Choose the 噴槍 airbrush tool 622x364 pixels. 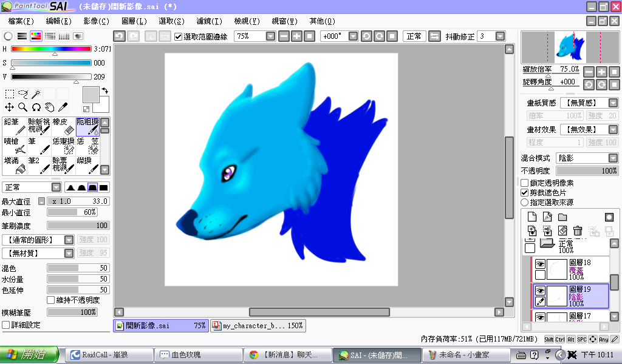coord(15,146)
